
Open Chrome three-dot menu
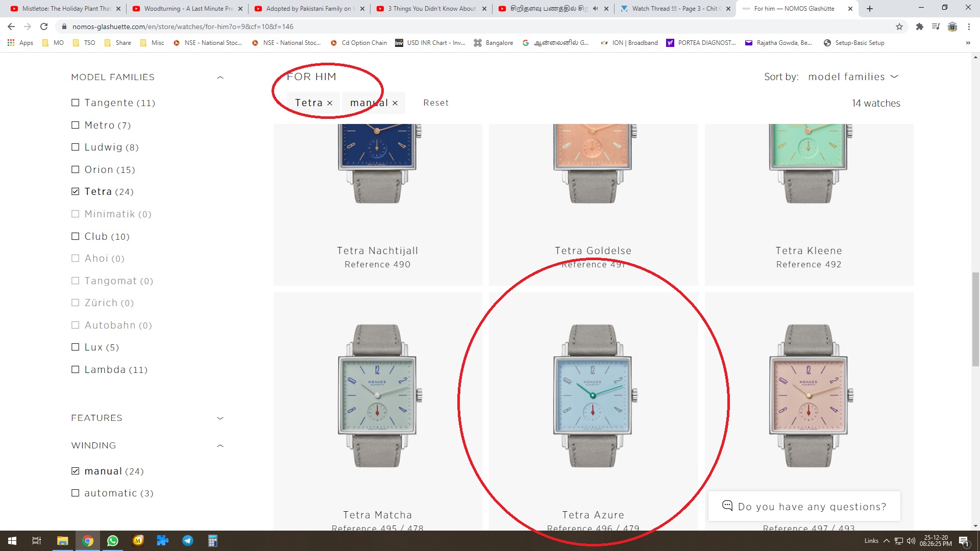coord(969,27)
